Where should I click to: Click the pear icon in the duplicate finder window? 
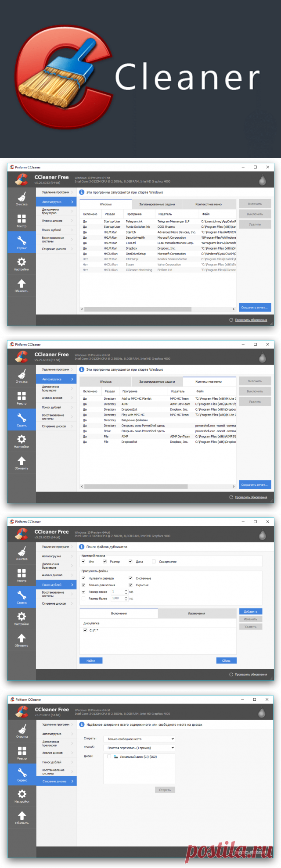click(262, 535)
